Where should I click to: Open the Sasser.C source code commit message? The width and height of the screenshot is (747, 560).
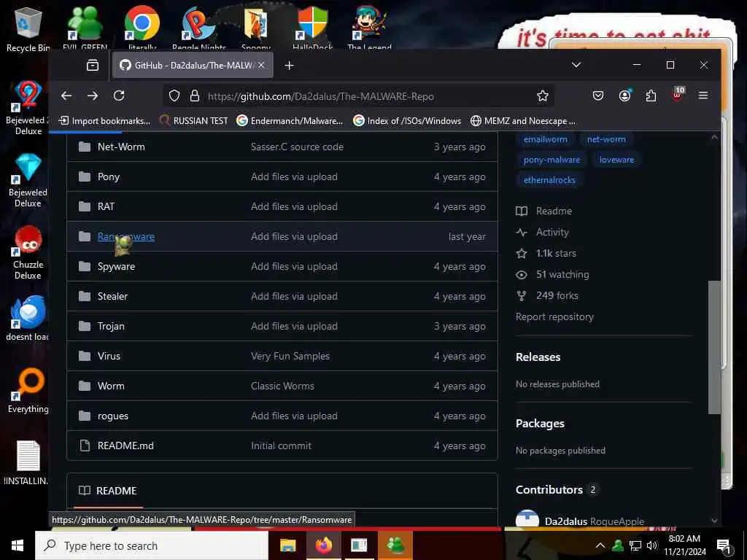298,147
